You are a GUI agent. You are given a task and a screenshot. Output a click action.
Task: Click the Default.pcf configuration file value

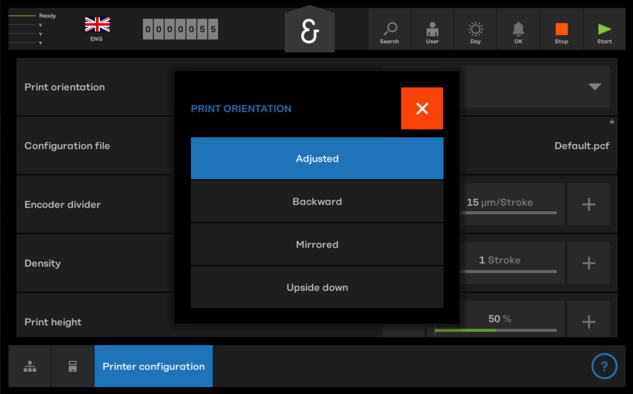point(582,146)
